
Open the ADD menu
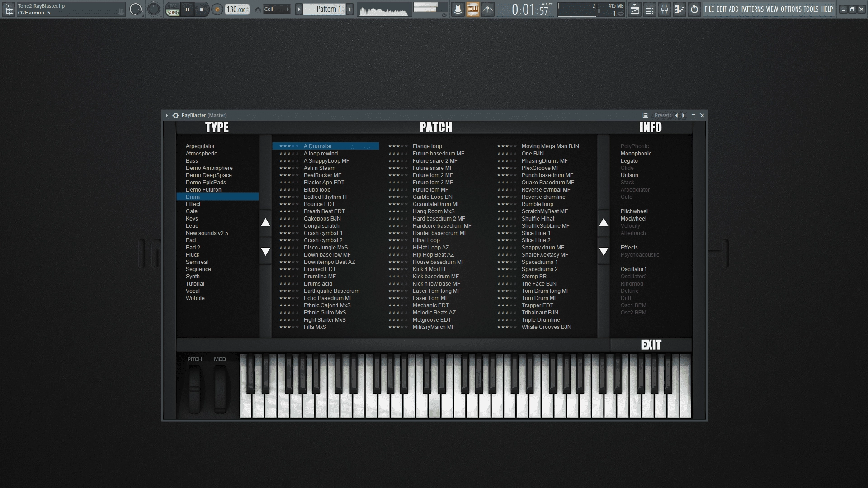click(733, 9)
